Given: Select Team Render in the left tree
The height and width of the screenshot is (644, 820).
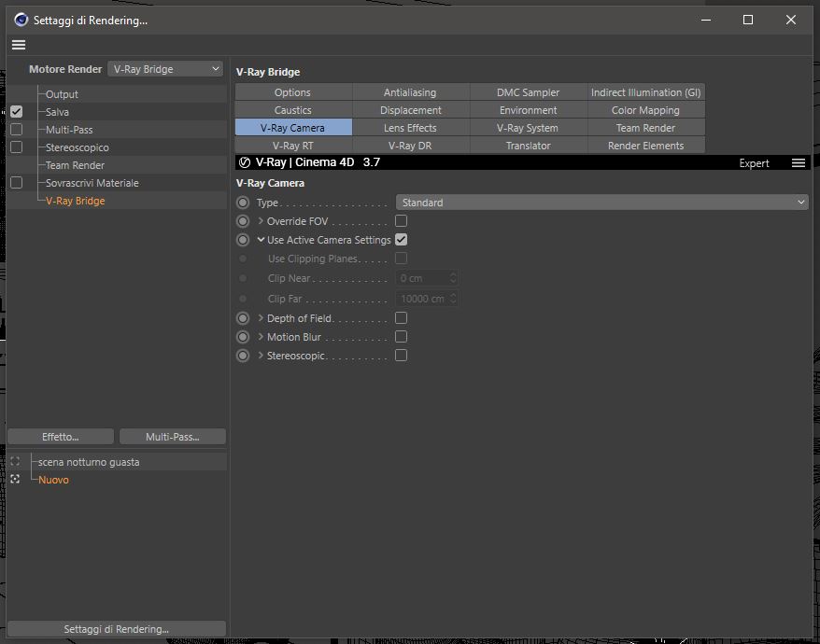Looking at the screenshot, I should click(75, 165).
